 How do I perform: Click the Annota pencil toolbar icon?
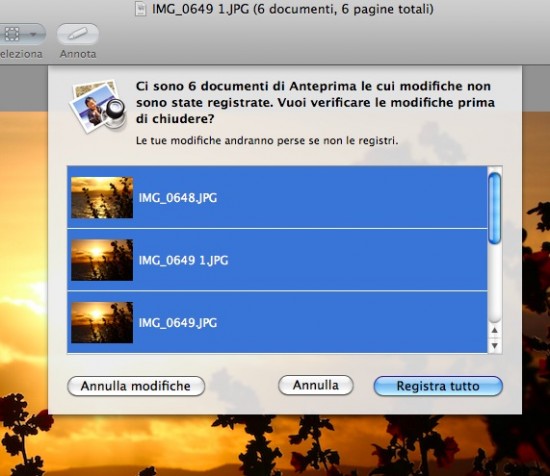pos(78,34)
